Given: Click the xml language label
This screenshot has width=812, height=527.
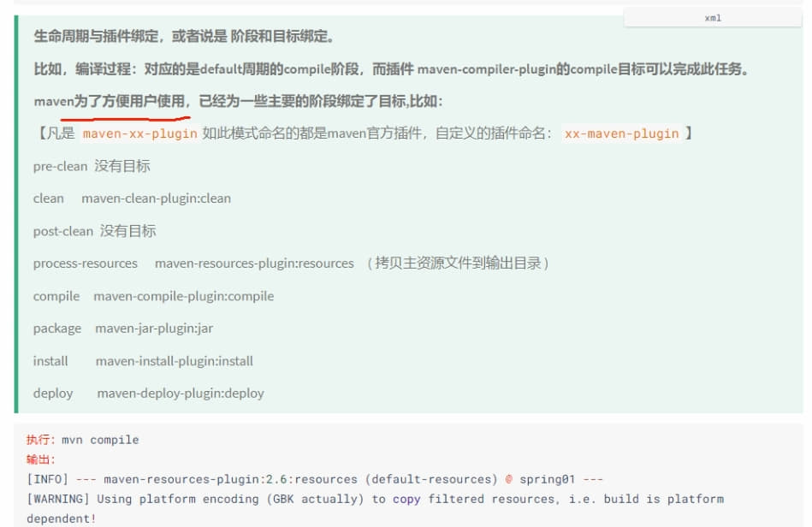Looking at the screenshot, I should [x=713, y=18].
